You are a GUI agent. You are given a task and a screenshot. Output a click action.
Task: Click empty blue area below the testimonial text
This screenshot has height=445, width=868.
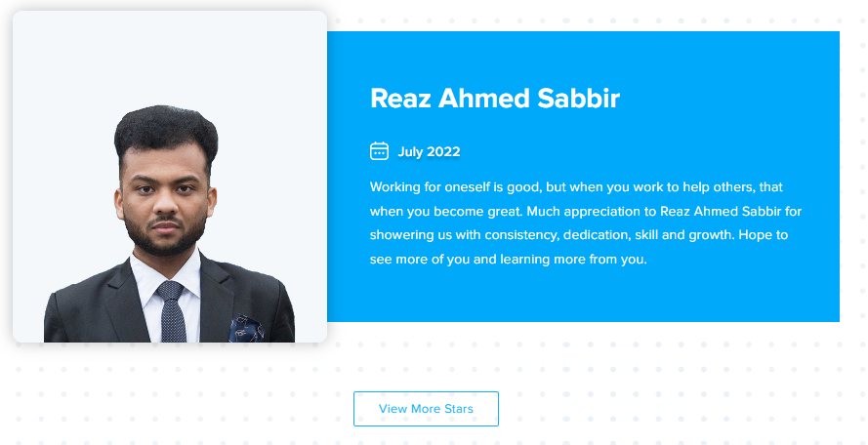pos(583,296)
